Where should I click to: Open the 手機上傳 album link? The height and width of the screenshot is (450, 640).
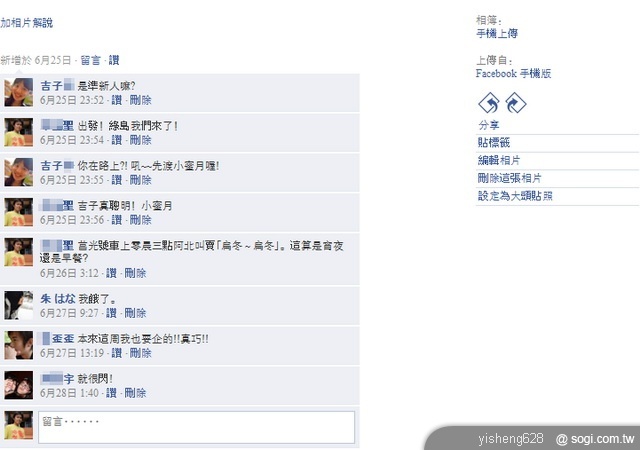(497, 33)
